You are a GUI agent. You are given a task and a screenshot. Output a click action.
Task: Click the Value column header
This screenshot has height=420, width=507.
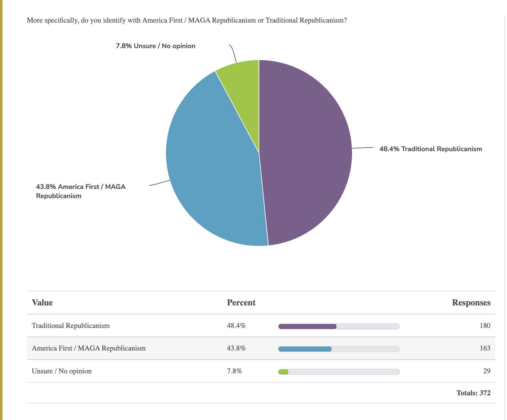pyautogui.click(x=42, y=303)
